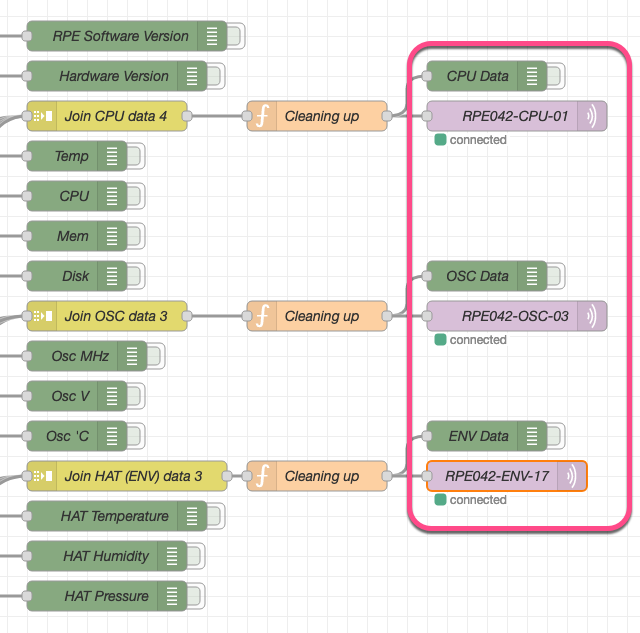Image resolution: width=640 pixels, height=633 pixels.
Task: Click the join icon on Join CPU data 4
Action: point(42,116)
